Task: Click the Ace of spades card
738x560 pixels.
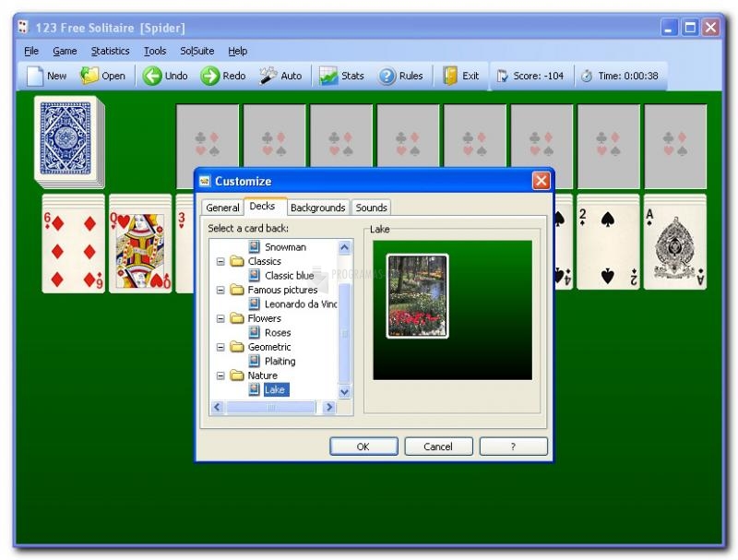Action: coord(675,247)
